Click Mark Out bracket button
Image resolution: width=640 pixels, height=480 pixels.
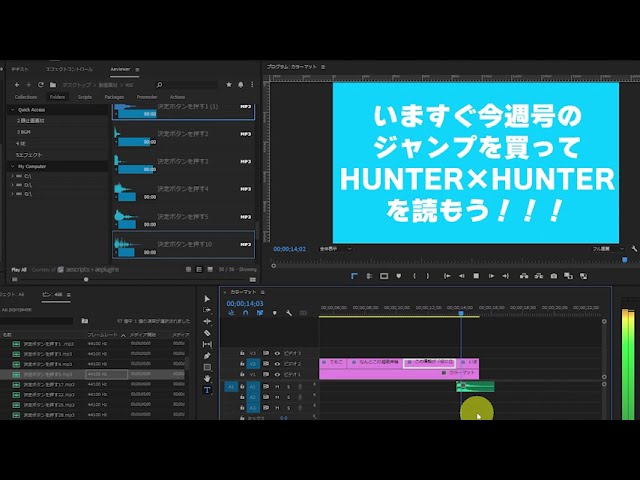428,276
